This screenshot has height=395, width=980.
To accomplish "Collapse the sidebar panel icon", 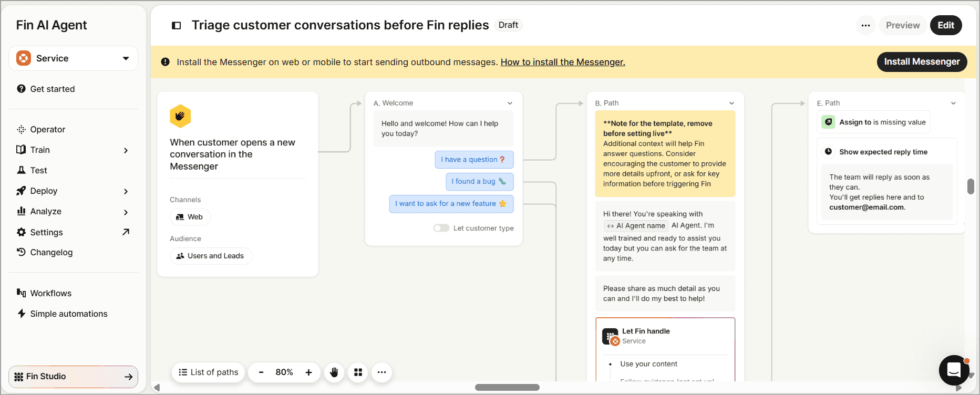I will pos(177,25).
